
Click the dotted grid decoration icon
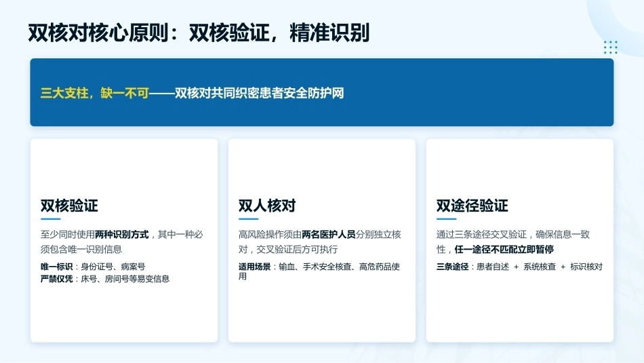(611, 47)
